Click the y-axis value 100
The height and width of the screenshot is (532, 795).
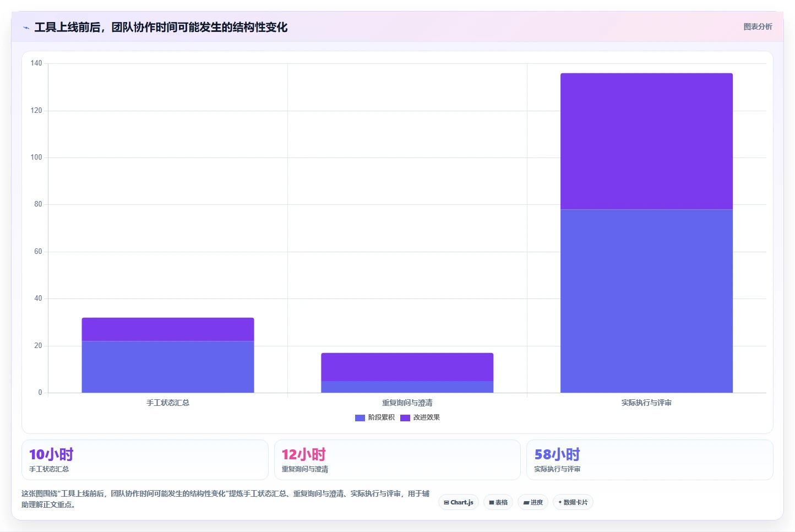coord(36,158)
